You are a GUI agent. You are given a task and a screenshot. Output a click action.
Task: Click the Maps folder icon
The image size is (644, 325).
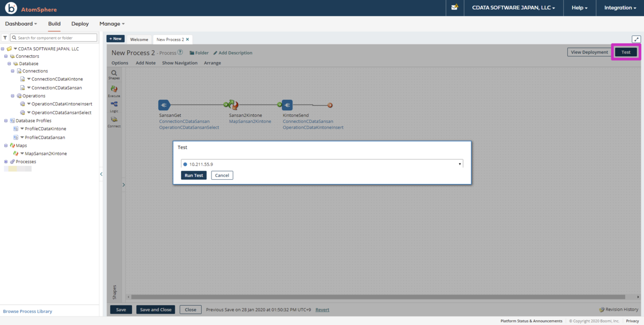coord(12,145)
